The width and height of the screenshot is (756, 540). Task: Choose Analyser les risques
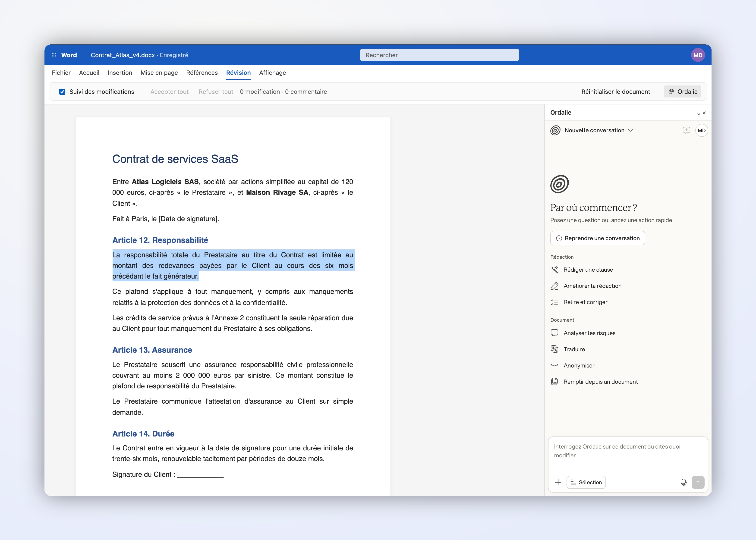tap(583, 333)
